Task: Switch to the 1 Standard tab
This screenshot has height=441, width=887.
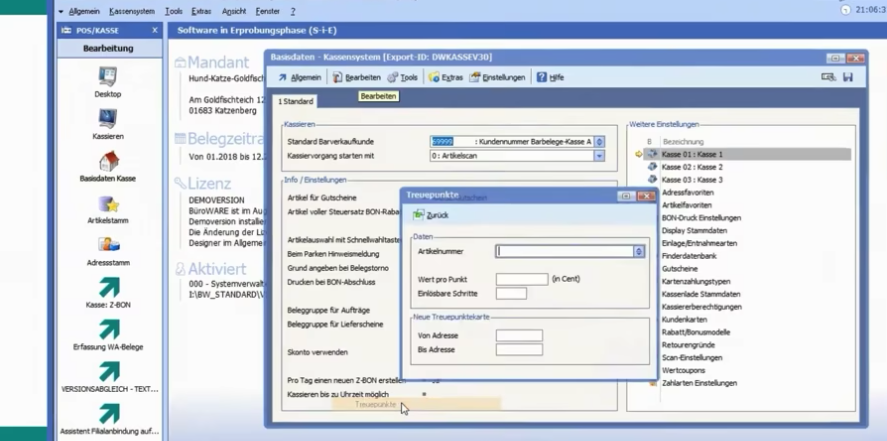Action: pos(294,101)
